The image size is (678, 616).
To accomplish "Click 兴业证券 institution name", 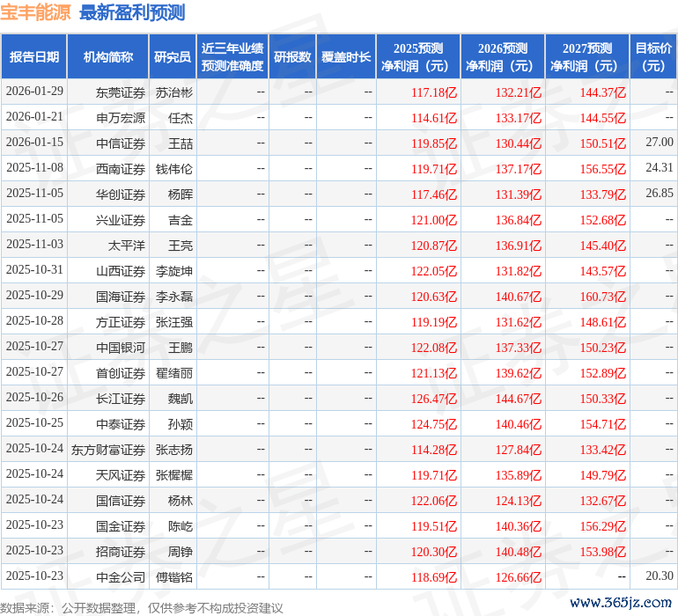I will click(x=121, y=220).
